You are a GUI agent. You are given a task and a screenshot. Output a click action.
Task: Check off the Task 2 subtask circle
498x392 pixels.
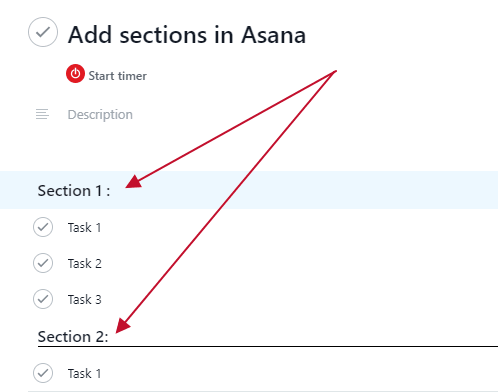[x=43, y=263]
